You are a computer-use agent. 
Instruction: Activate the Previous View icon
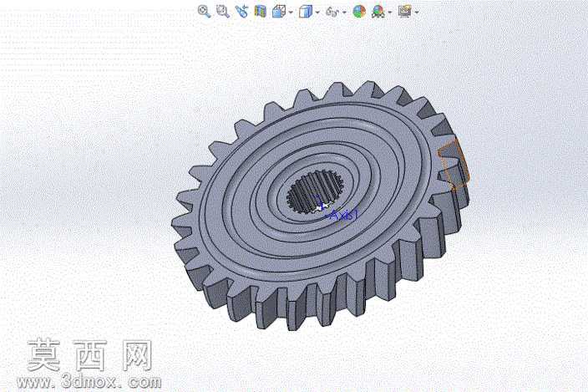(x=242, y=11)
